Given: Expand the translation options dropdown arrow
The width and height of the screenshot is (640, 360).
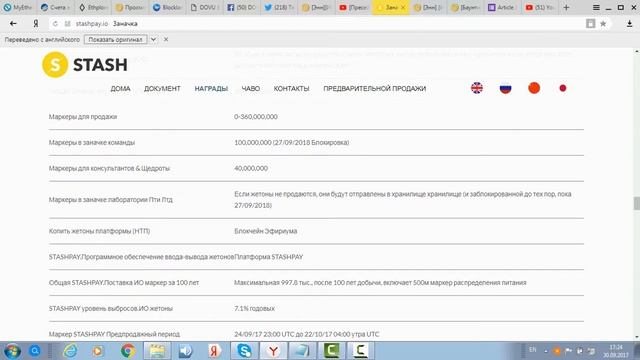Looking at the screenshot, I should [153, 40].
